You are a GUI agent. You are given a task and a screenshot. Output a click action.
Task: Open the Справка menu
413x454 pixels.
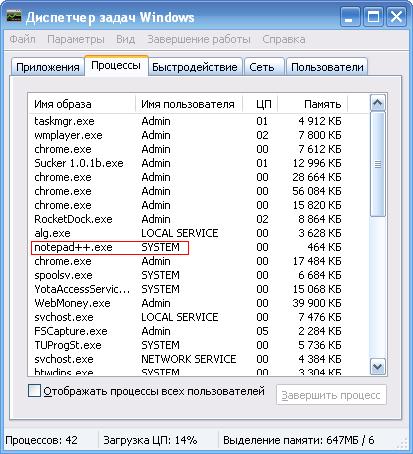click(x=284, y=39)
